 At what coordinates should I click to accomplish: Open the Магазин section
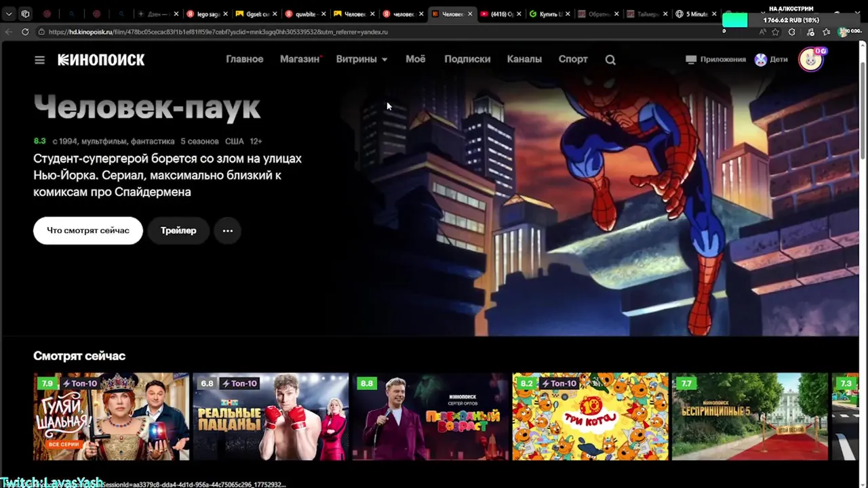[x=300, y=60]
